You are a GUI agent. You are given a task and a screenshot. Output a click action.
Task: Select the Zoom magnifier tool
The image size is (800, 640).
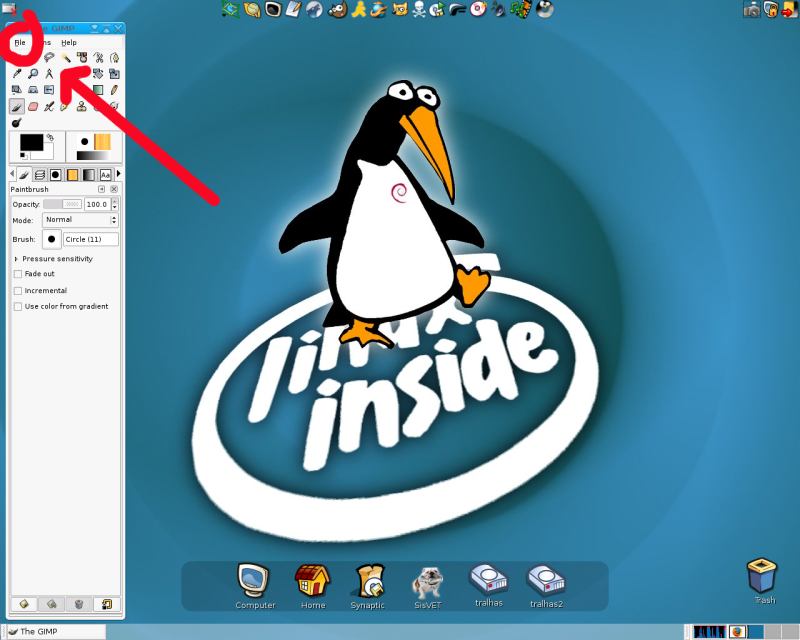coord(33,73)
